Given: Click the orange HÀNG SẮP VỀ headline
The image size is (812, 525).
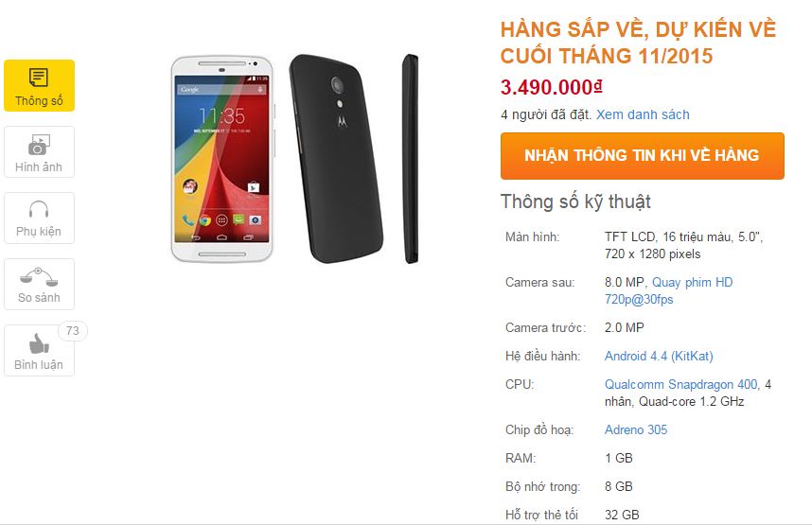Looking at the screenshot, I should 638,43.
